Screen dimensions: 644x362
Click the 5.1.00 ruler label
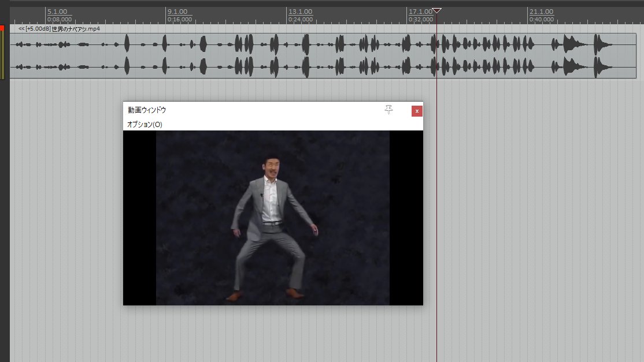tap(57, 12)
